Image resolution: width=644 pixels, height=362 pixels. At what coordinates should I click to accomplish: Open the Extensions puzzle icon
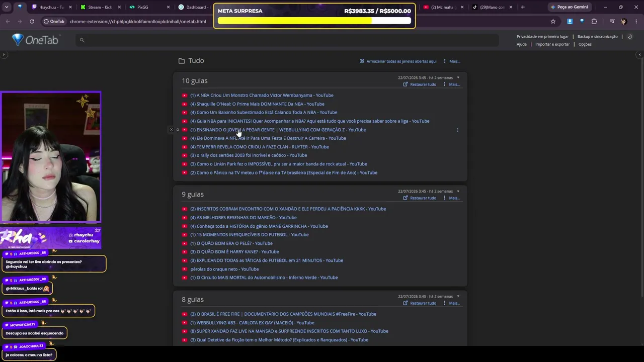pos(594,22)
